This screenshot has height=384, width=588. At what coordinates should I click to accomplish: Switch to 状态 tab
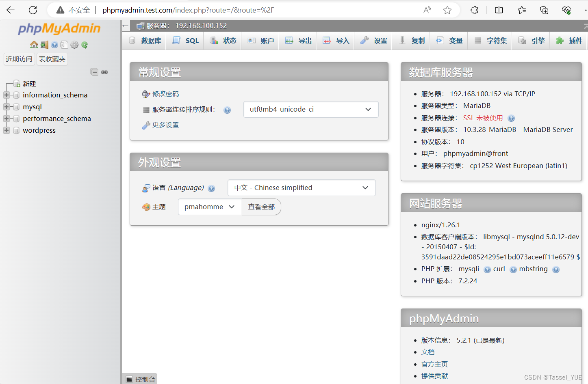pyautogui.click(x=223, y=41)
